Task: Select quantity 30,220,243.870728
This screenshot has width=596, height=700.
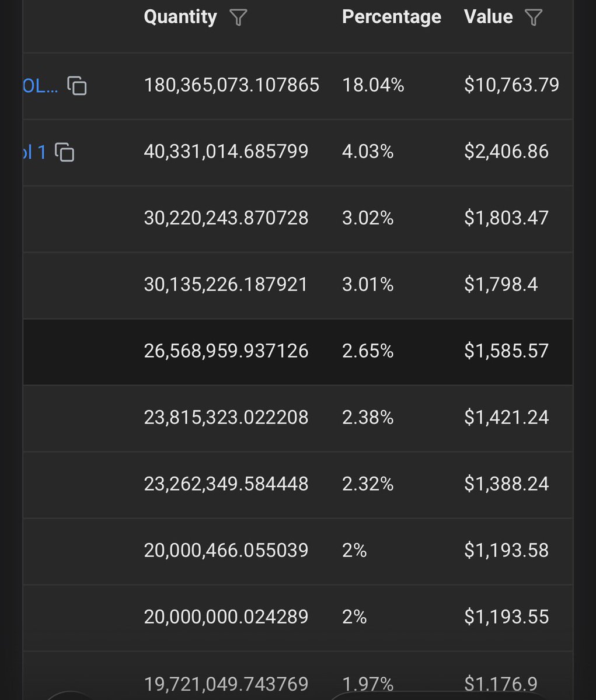Action: coord(226,218)
